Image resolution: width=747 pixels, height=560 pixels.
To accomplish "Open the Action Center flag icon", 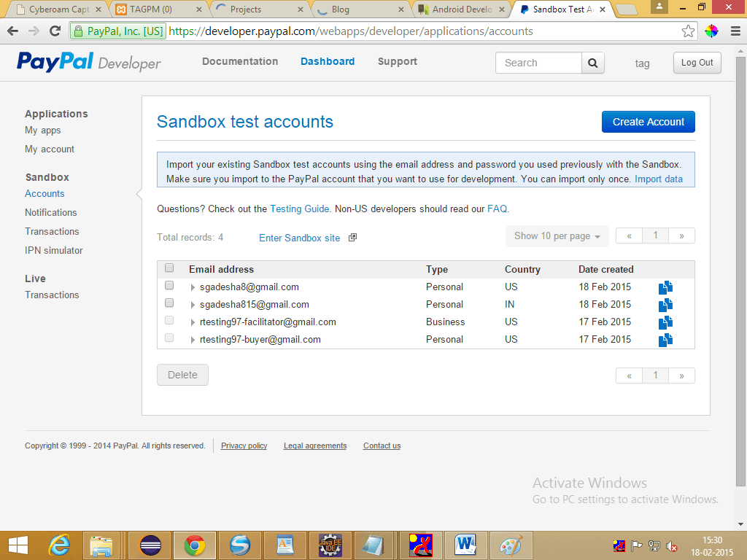I will click(x=636, y=545).
